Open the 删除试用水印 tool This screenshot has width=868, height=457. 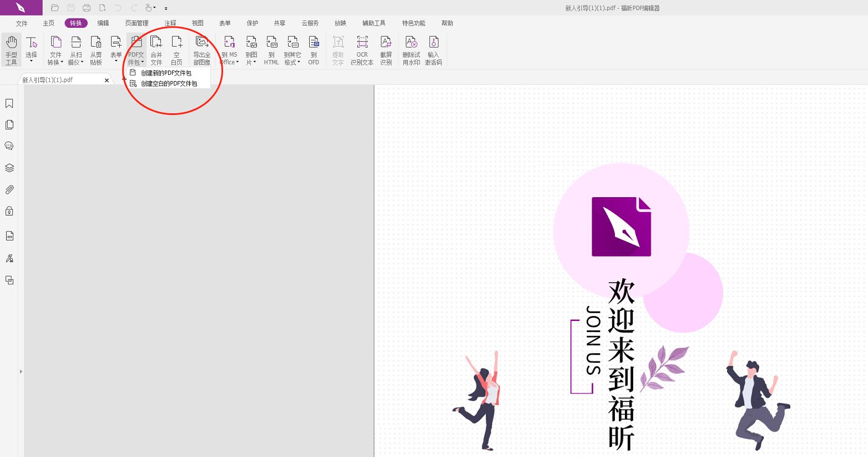pos(411,49)
